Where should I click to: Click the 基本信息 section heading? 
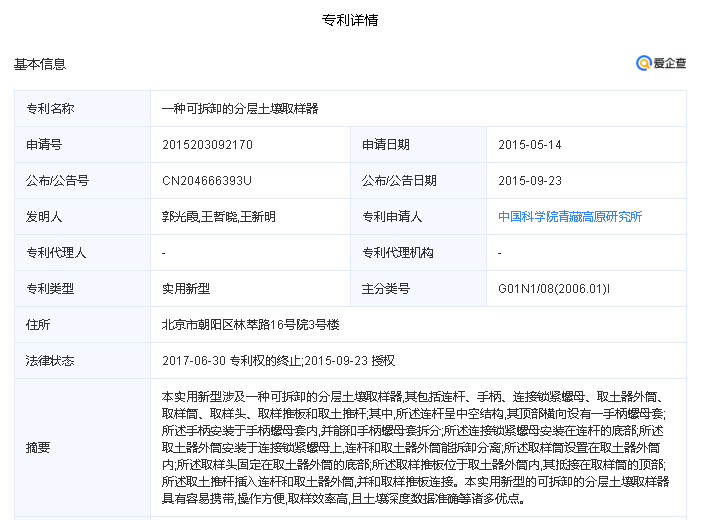pyautogui.click(x=40, y=64)
